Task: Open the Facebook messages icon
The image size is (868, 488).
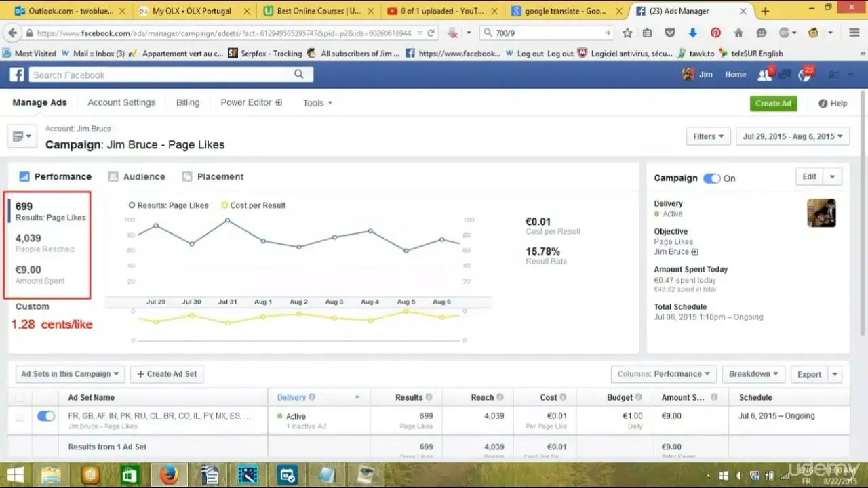Action: 784,75
